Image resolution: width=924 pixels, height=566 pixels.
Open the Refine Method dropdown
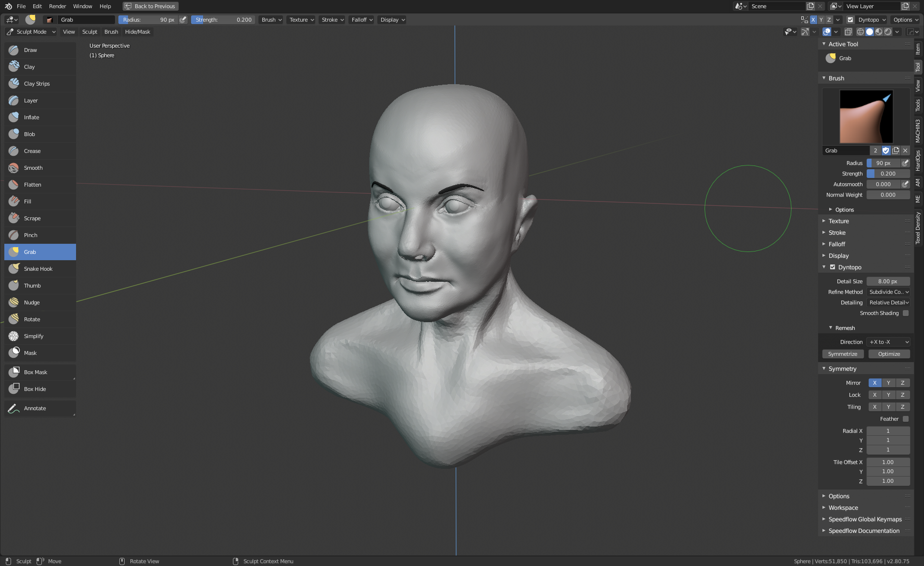click(x=888, y=292)
